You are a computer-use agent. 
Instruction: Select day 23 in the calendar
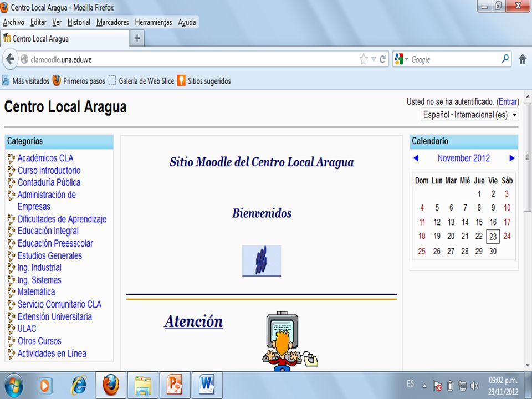[493, 237]
